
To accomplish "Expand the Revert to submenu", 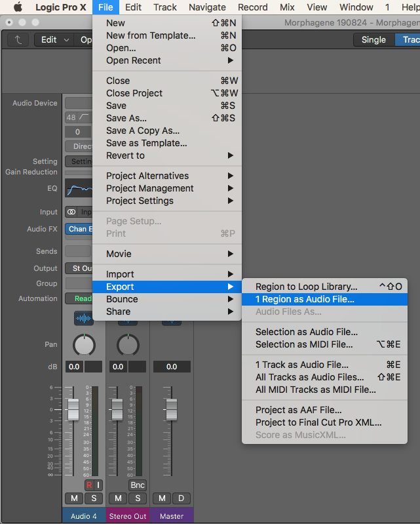I will point(167,155).
